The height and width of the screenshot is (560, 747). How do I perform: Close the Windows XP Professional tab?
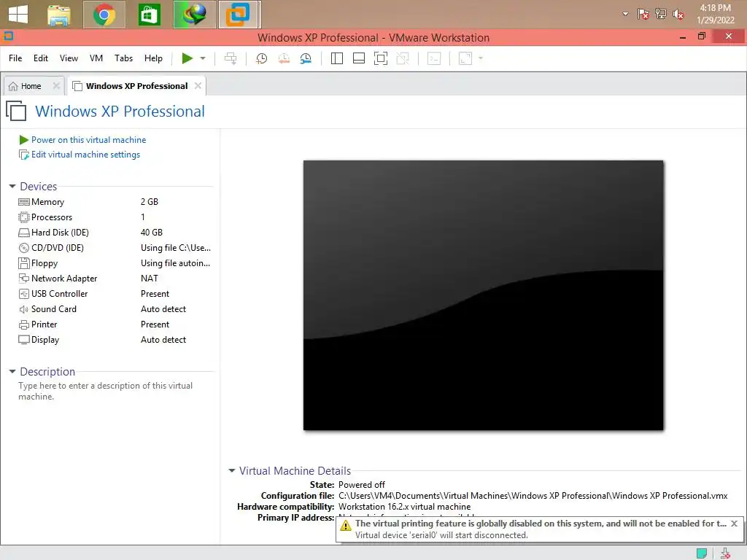click(x=198, y=86)
